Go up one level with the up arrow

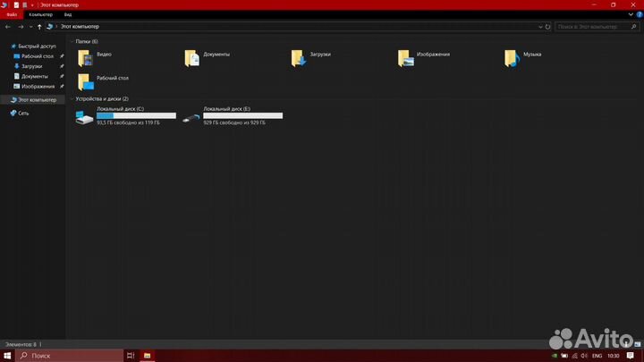coord(39,27)
